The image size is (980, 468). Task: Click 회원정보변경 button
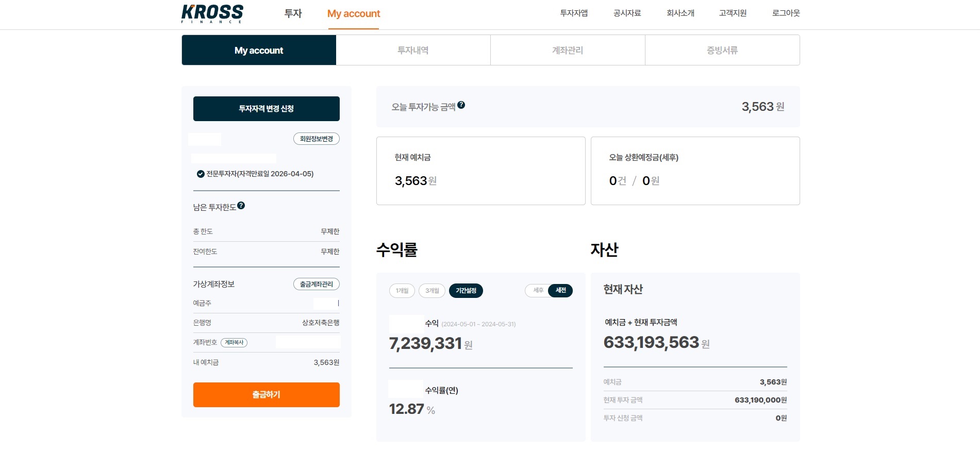(317, 139)
